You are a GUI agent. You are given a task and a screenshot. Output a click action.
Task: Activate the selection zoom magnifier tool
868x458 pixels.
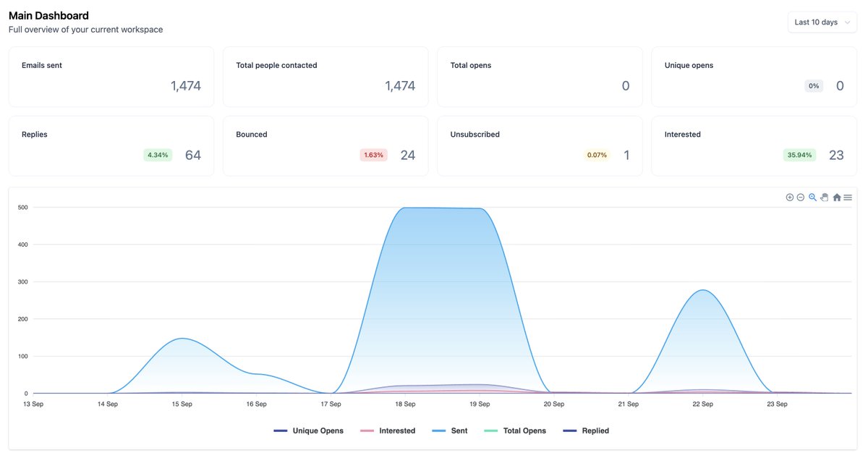(x=812, y=198)
